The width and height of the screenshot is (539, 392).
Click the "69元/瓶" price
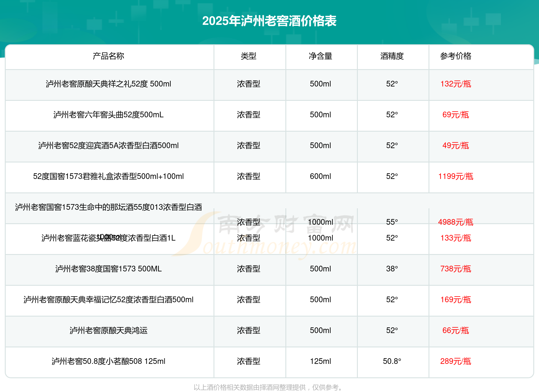456,115
